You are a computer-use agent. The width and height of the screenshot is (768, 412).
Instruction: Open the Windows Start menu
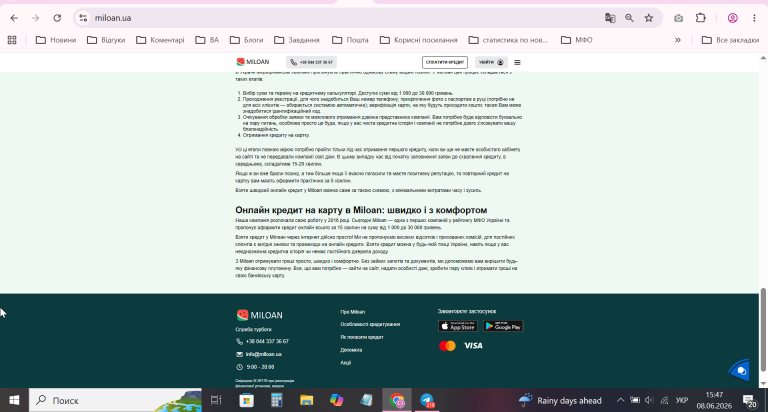coord(14,400)
